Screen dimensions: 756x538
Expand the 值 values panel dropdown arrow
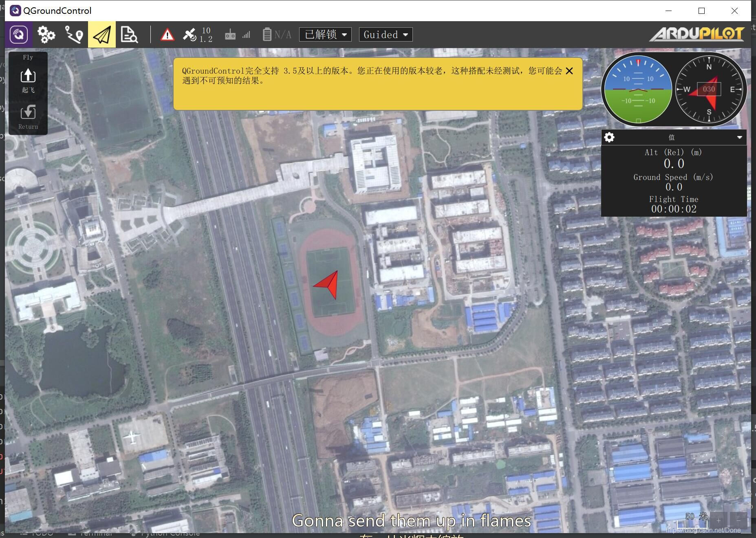739,138
